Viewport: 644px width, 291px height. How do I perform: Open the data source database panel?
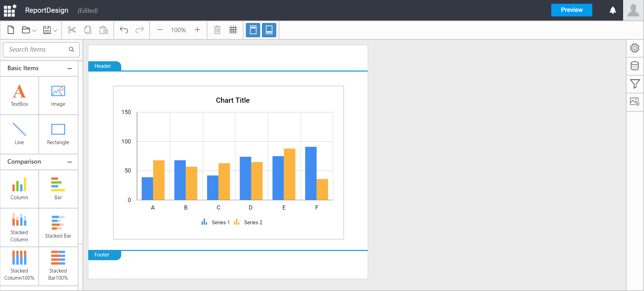pos(634,66)
